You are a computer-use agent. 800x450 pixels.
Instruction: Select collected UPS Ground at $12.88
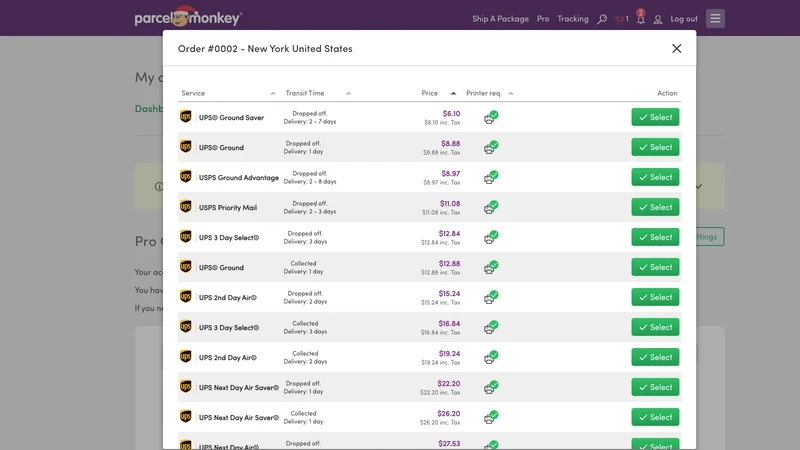click(655, 267)
